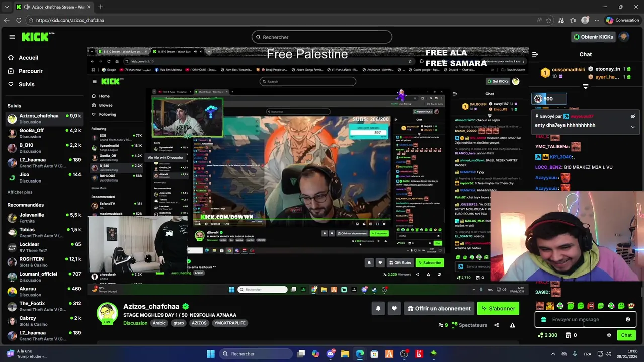Screen dimensions: 644x362
Task: Click the streamer avatar with LIVE badge
Action: pyautogui.click(x=107, y=313)
